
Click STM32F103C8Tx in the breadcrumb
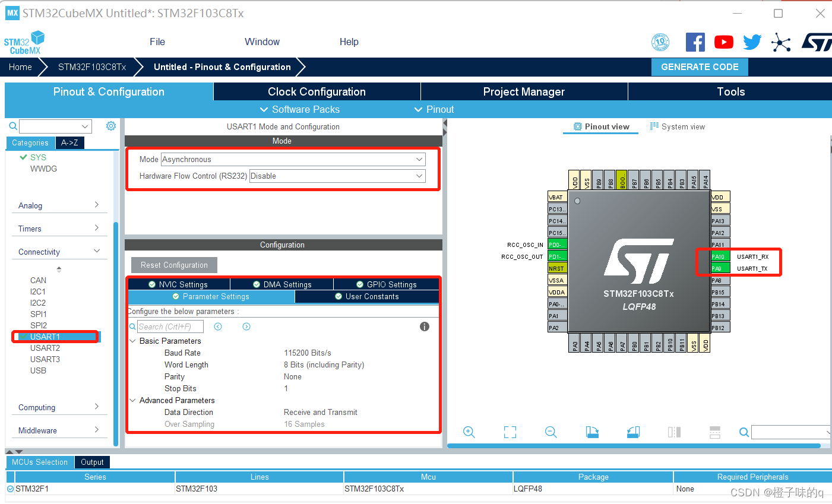click(x=92, y=67)
